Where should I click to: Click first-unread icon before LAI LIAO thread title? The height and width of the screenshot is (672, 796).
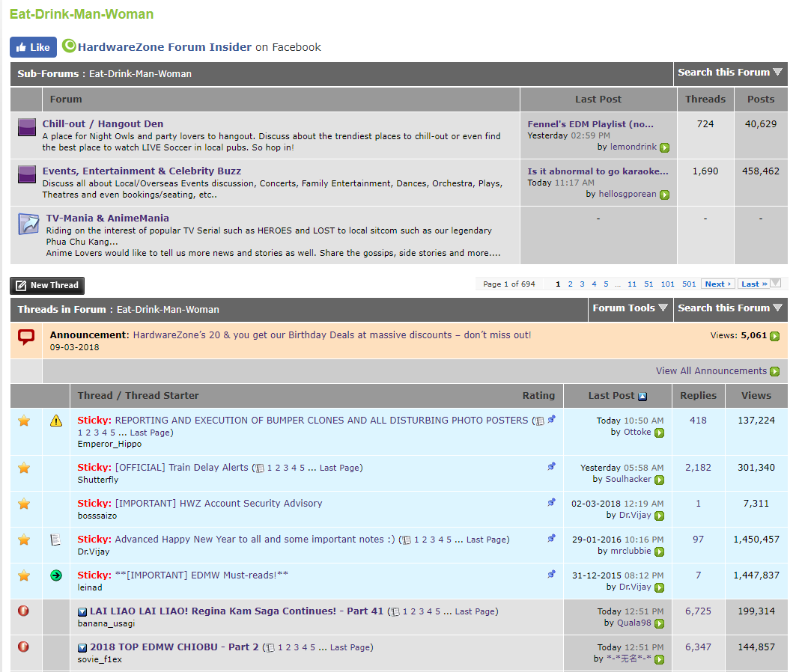pos(82,612)
